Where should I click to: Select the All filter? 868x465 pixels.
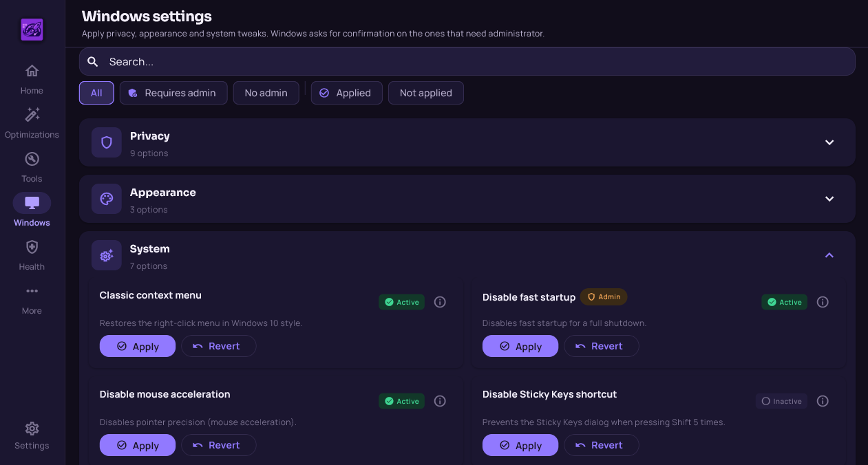(96, 93)
